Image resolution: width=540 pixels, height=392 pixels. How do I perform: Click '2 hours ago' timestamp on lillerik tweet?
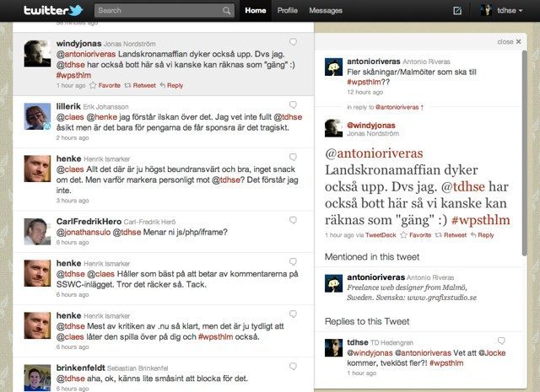point(73,137)
